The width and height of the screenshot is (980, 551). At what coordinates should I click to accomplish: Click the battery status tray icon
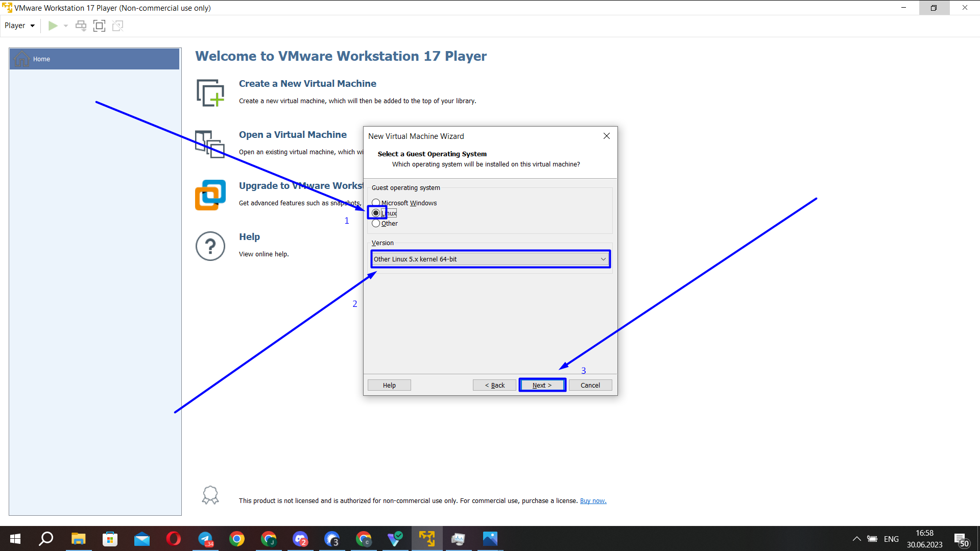(872, 539)
